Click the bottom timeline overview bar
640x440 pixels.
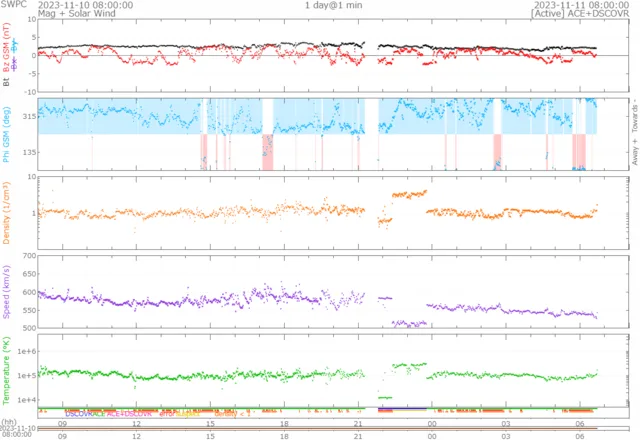coord(330,428)
